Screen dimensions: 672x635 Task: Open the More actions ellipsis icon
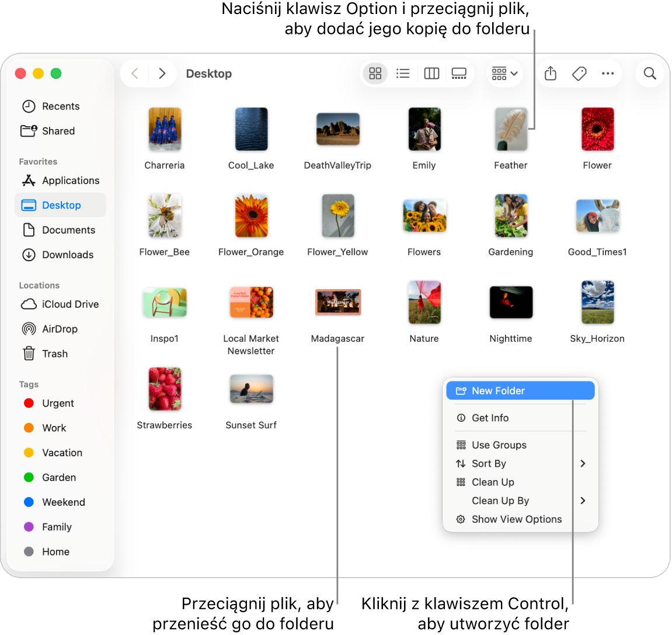(608, 73)
